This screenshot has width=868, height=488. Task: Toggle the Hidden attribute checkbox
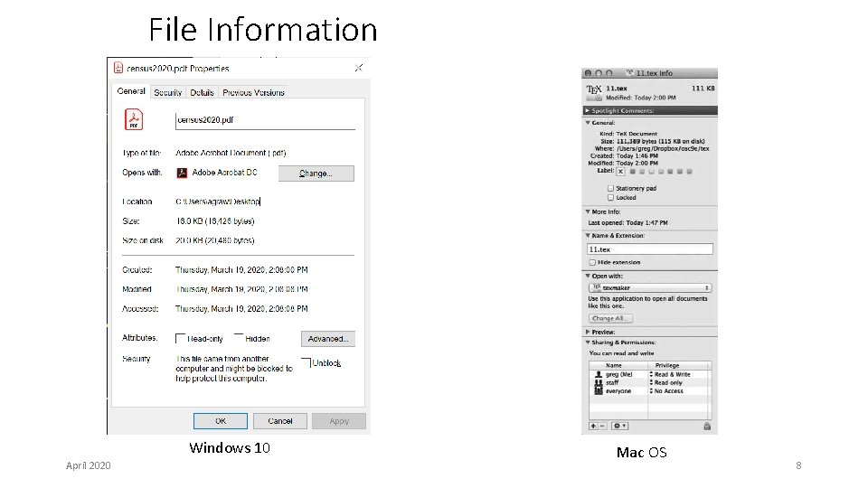click(x=239, y=338)
